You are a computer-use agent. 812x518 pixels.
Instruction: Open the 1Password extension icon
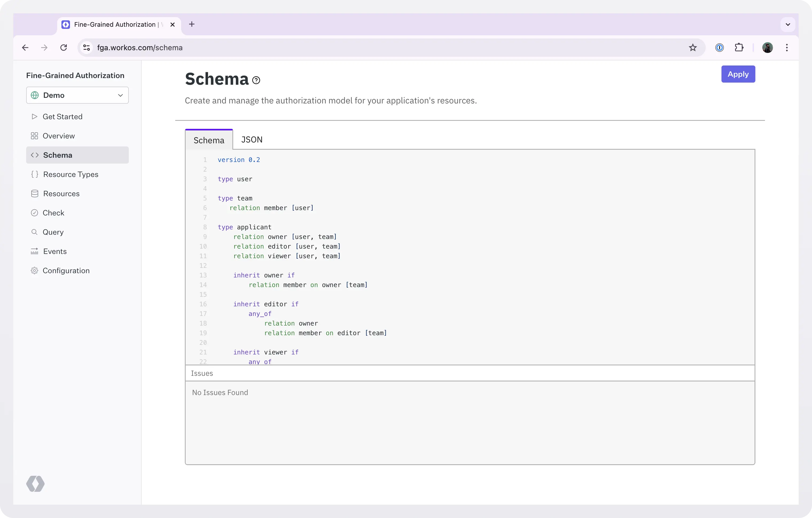719,48
